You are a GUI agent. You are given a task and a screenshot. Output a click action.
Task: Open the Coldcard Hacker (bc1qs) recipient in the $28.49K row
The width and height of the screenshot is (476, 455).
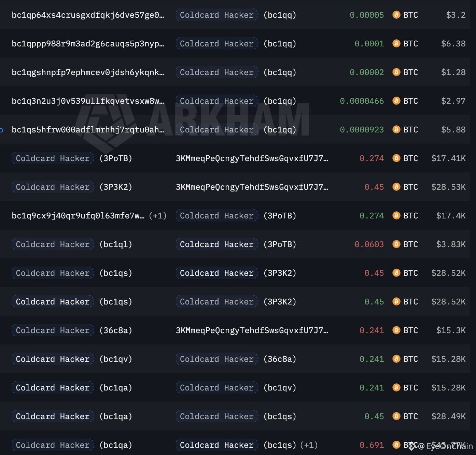point(236,416)
